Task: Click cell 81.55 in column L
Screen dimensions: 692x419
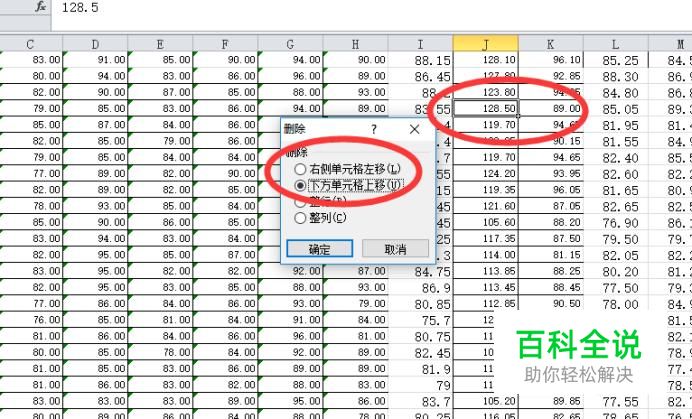Action: point(616,142)
